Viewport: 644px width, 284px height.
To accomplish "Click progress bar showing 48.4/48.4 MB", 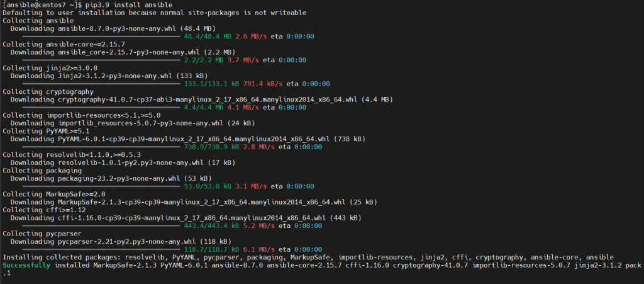I will click(x=101, y=37).
